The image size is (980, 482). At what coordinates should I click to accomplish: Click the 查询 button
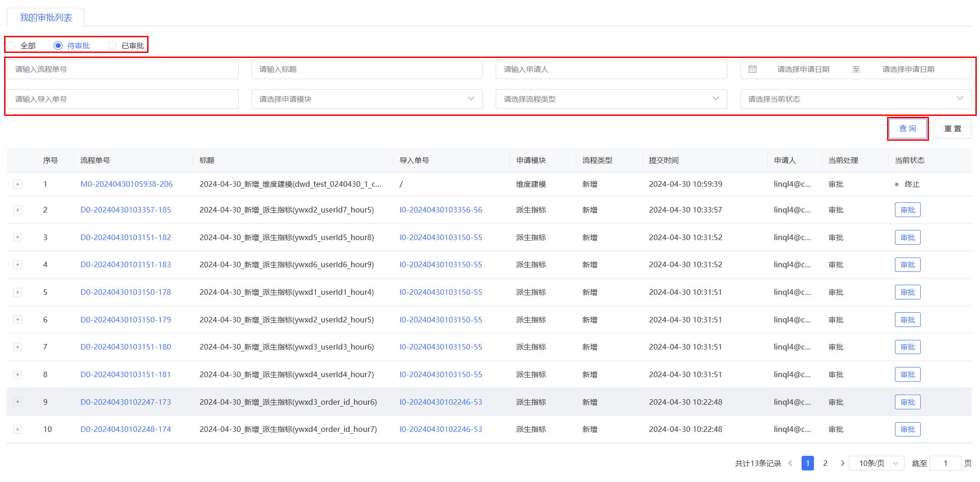pos(907,129)
